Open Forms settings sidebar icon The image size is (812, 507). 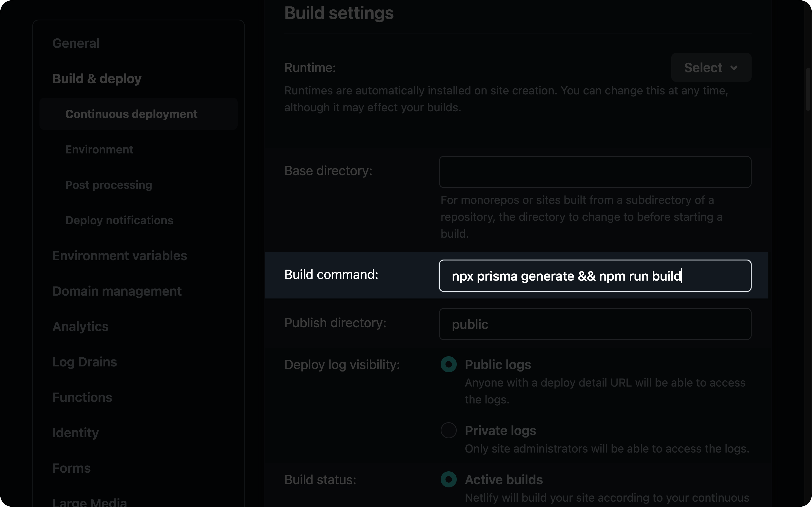pyautogui.click(x=71, y=468)
